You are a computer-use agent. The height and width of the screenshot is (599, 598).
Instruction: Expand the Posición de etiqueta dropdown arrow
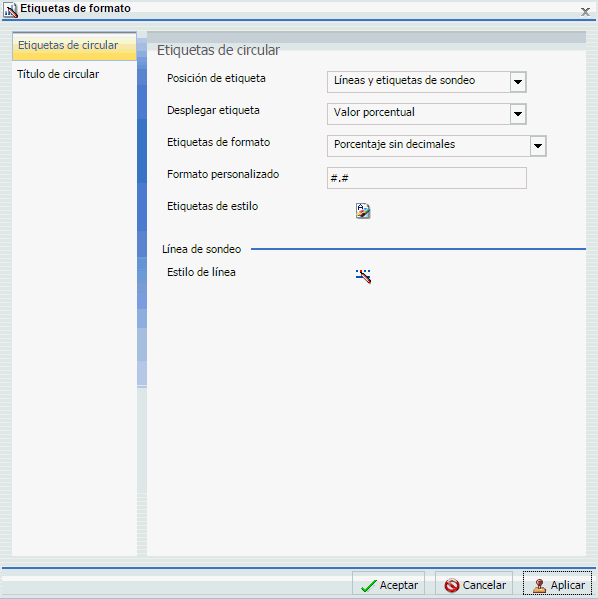point(518,82)
